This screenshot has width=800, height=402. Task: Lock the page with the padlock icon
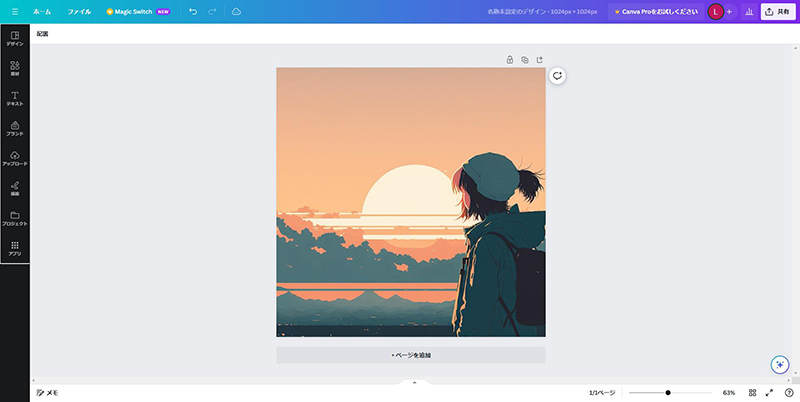pyautogui.click(x=509, y=60)
